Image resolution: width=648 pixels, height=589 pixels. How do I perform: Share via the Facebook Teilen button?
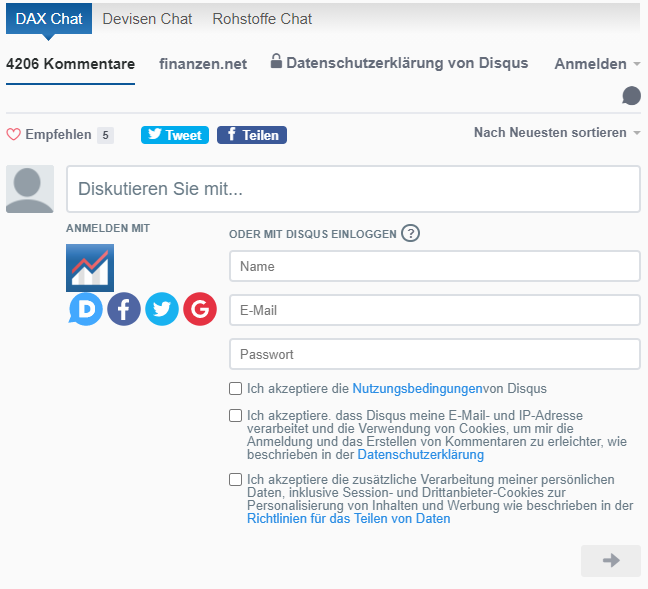click(x=252, y=135)
